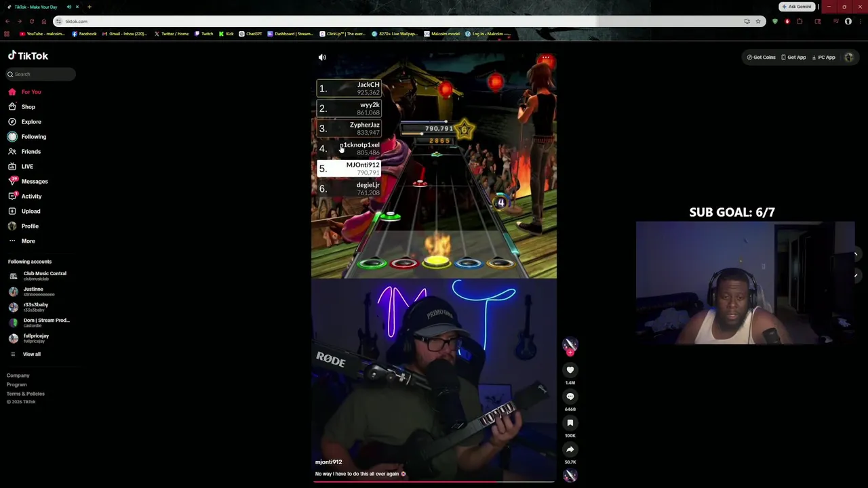Open the mjonti912 creator username link
This screenshot has width=868, height=488.
coord(328,462)
